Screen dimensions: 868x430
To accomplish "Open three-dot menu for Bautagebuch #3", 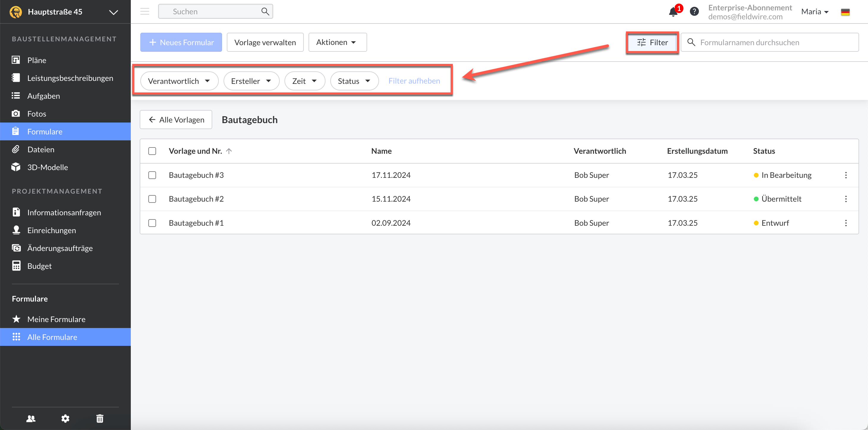I will 846,175.
